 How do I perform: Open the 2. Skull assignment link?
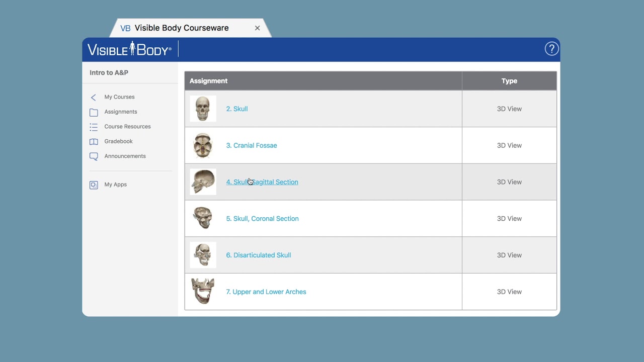236,109
